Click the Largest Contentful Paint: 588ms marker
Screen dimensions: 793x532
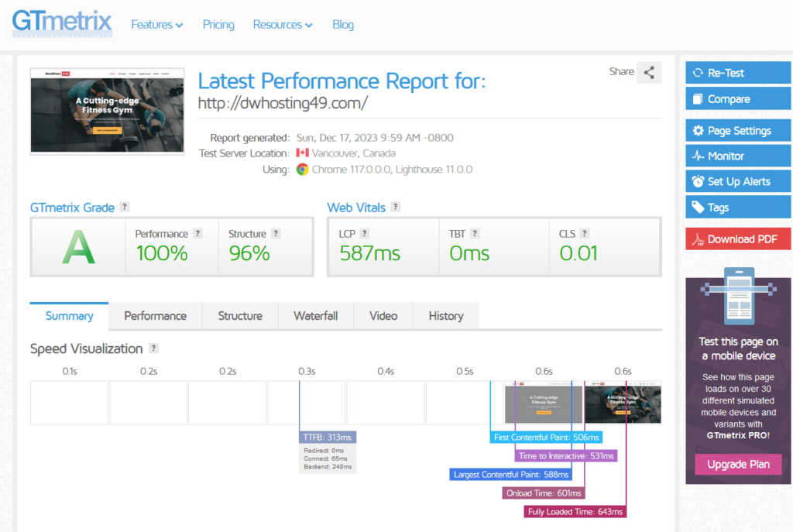(x=511, y=475)
